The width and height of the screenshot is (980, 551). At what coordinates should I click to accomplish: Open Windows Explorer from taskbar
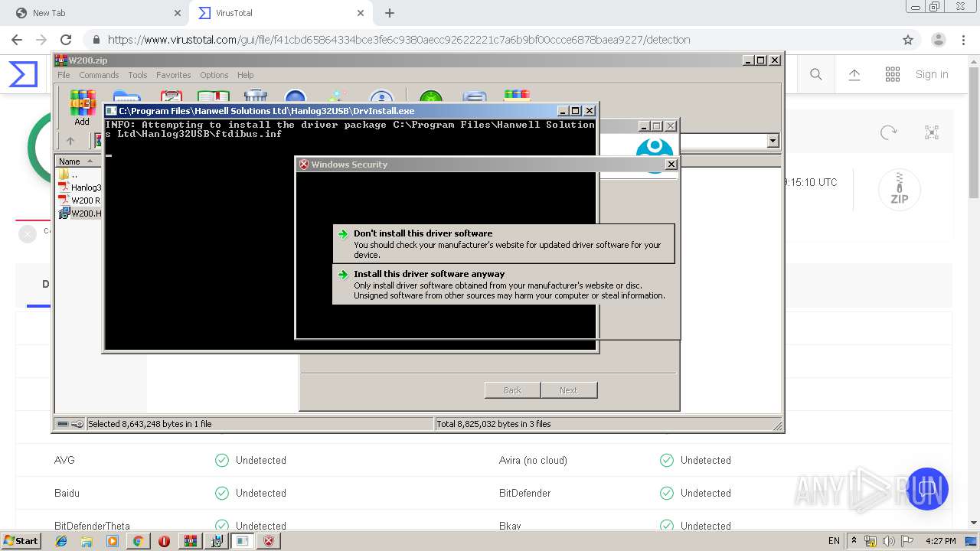pos(87,541)
